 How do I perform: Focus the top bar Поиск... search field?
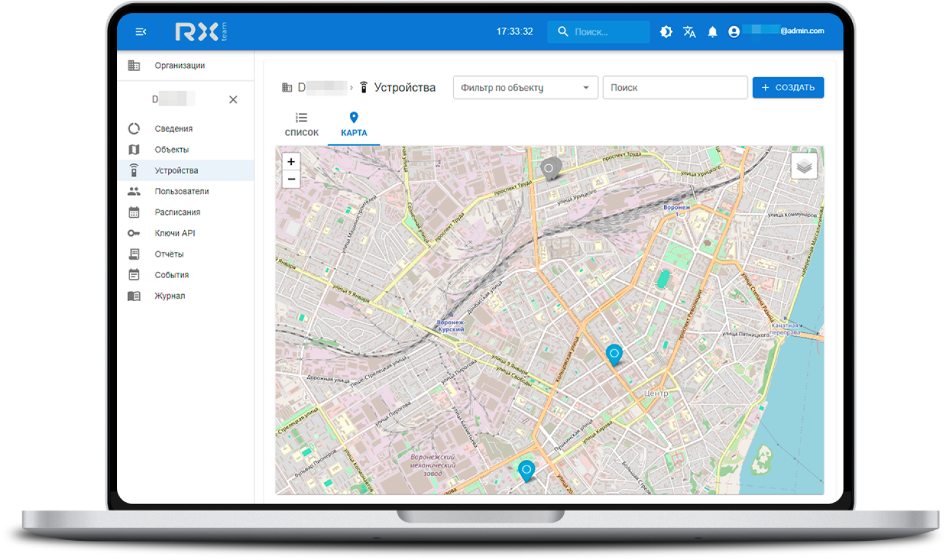point(598,32)
